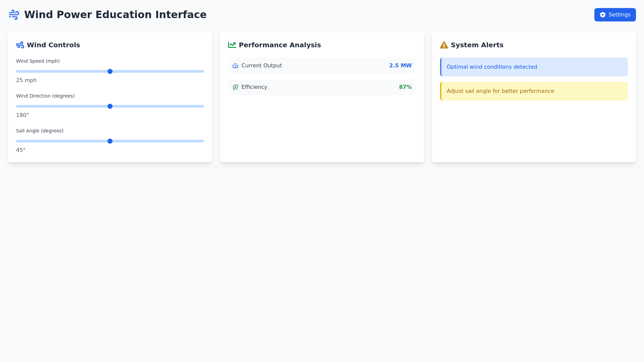Screen dimensions: 644x362
Task: Select the Adjust sail angle alert
Action: coord(534,91)
